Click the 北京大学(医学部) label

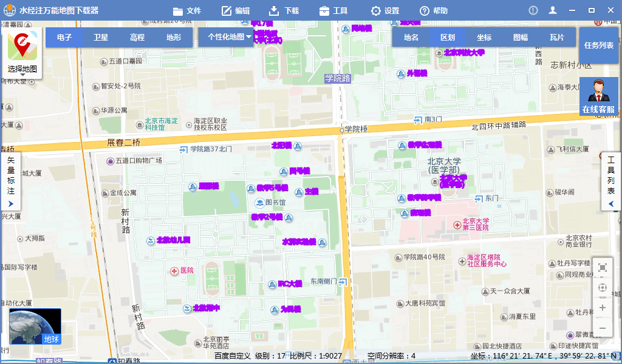[444, 166]
